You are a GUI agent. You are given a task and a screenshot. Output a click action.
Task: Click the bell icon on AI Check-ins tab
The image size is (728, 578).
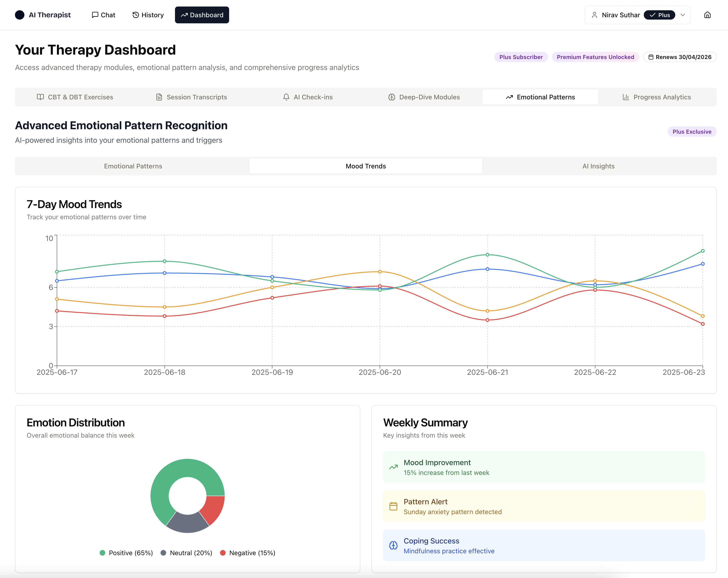pos(286,97)
